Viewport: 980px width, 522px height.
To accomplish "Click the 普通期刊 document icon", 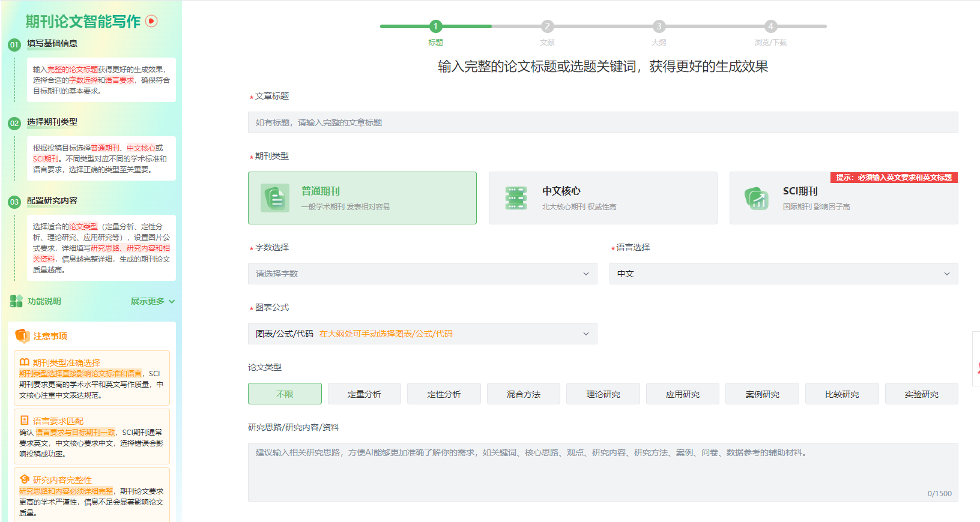I will click(275, 198).
